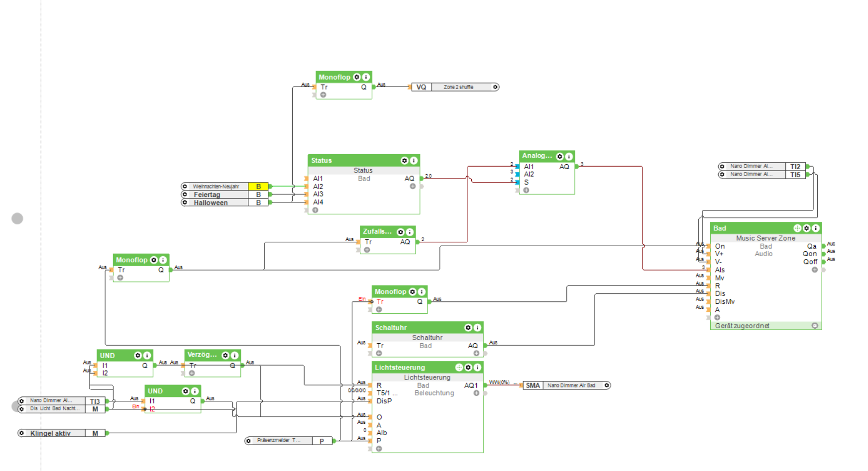Show info of Monoflop wired to Zone 2 shuffle
The height and width of the screenshot is (471, 868).
pyautogui.click(x=366, y=77)
